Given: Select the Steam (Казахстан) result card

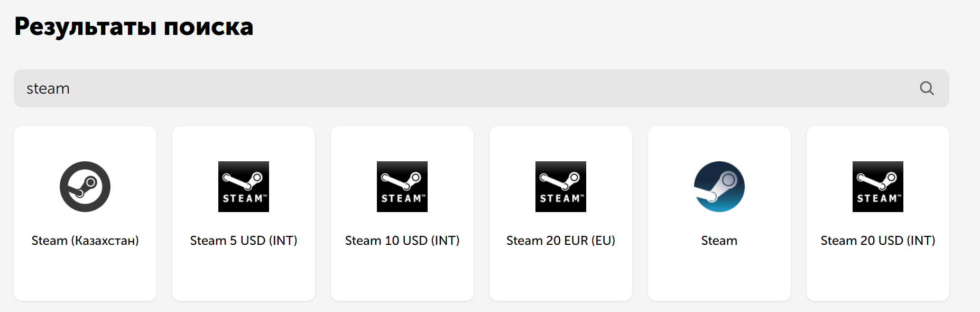Looking at the screenshot, I should [85, 275].
